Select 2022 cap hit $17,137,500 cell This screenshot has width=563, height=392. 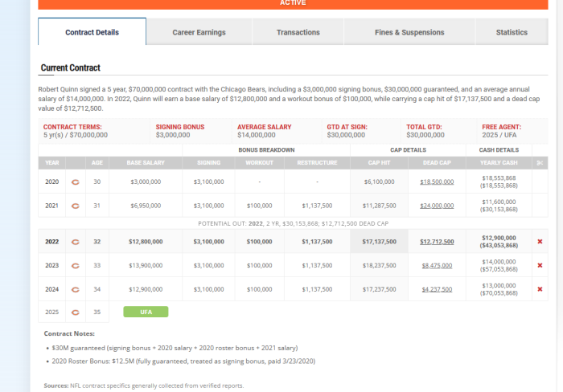(x=379, y=242)
